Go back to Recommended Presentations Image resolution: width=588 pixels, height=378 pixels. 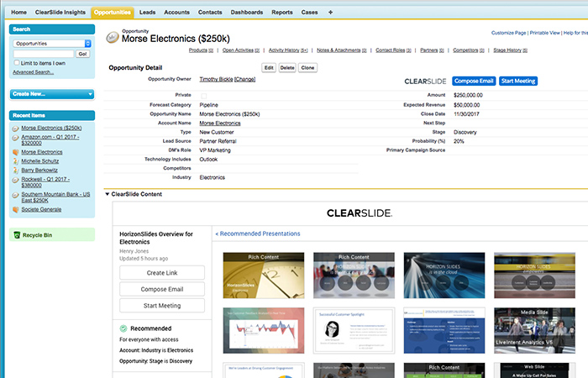point(258,234)
